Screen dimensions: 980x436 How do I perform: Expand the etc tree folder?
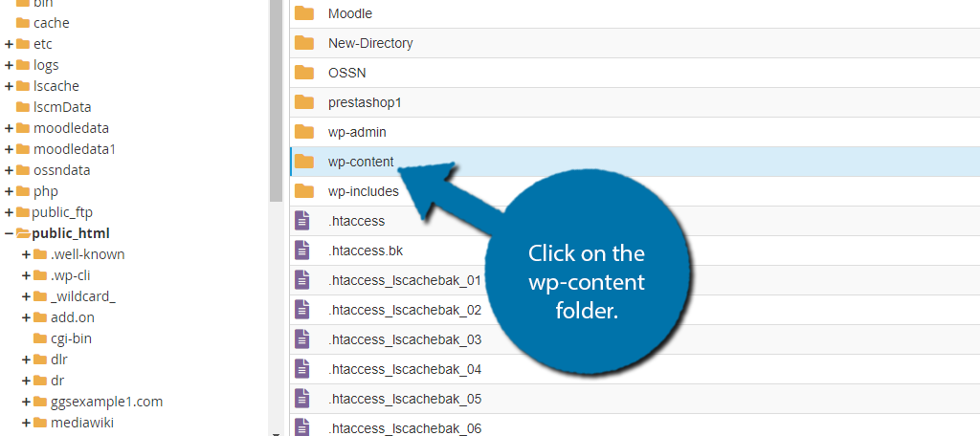(9, 44)
